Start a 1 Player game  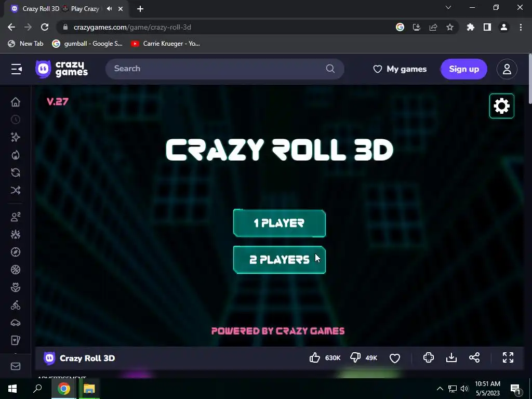279,223
